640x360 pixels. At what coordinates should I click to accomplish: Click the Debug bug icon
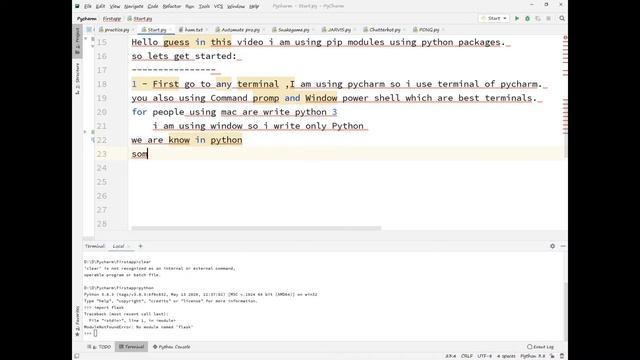tap(527, 18)
